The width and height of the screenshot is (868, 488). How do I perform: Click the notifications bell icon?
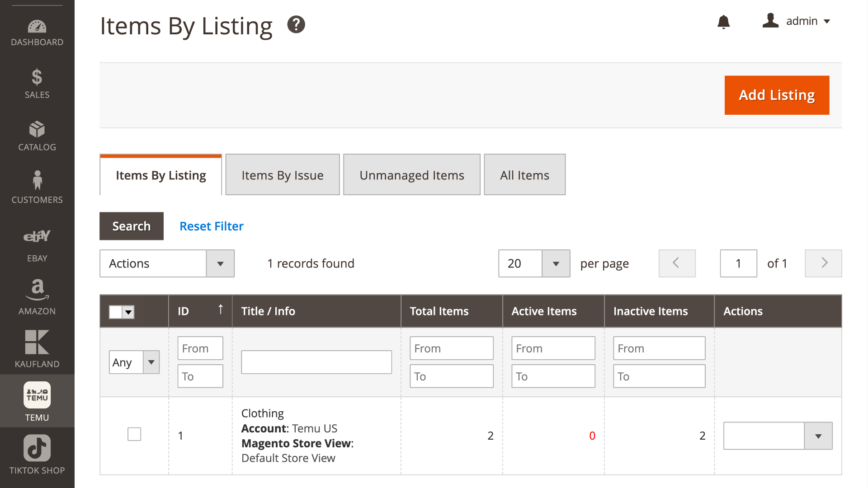(723, 22)
